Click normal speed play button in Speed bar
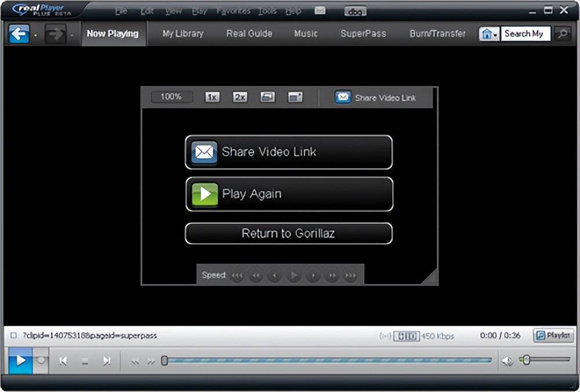580x392 pixels. tap(293, 275)
